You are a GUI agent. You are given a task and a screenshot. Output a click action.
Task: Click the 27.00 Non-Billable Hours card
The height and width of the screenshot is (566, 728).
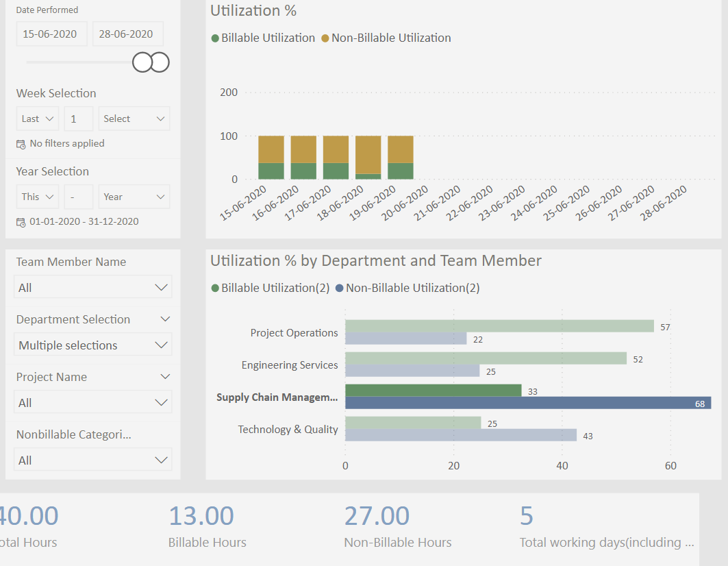coord(397,527)
